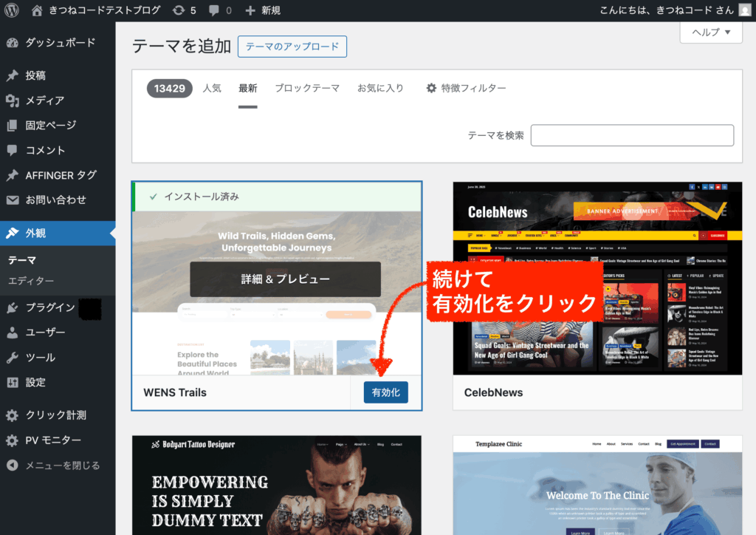Open the CelebNews theme thumbnail
This screenshot has height=535, width=756.
coord(597,279)
